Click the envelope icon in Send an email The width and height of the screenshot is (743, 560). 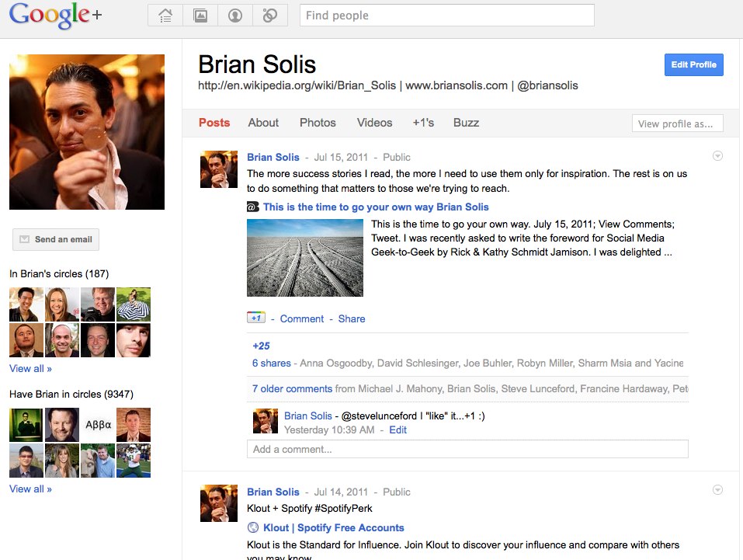click(24, 239)
